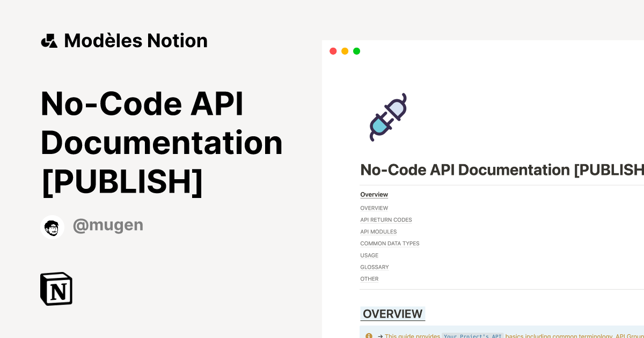Viewport: 644px width, 338px height.
Task: Click the green macOS traffic light
Action: 356,50
